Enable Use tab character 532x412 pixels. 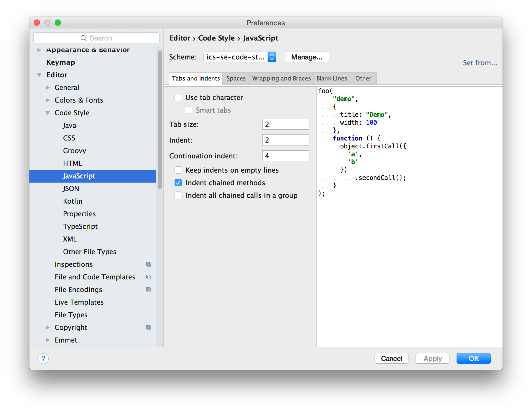178,97
